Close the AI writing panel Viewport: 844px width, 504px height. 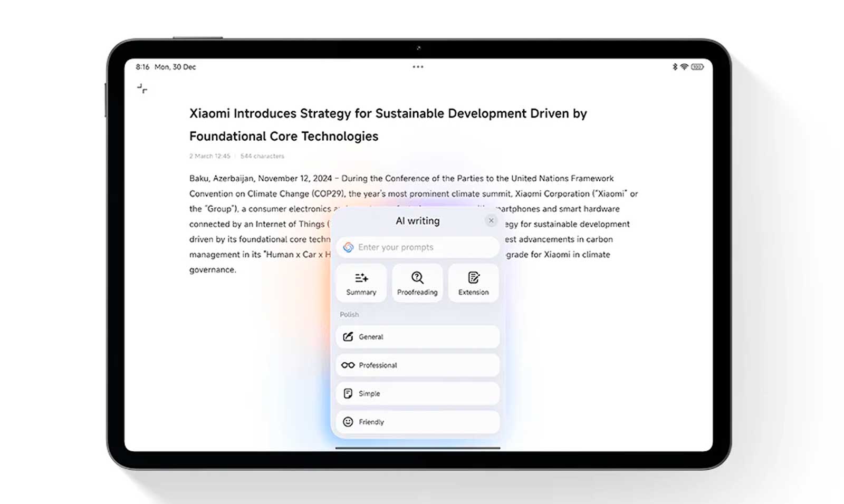491,221
